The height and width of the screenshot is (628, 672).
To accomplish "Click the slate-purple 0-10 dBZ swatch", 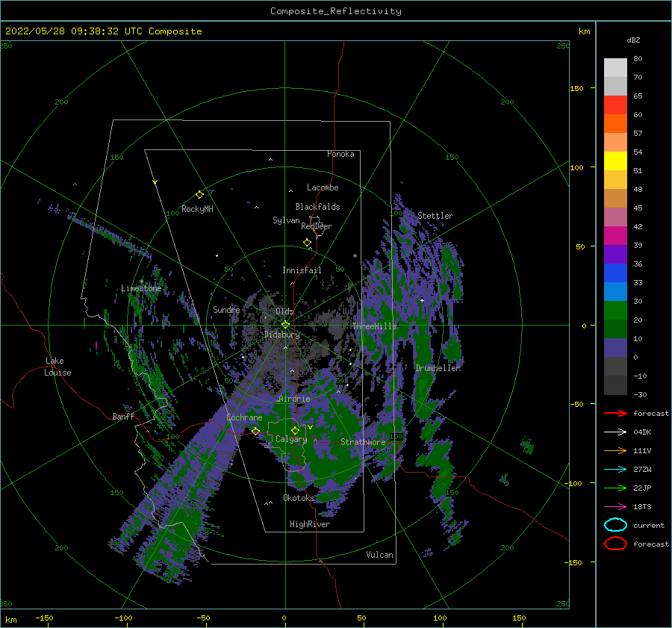I will click(615, 348).
